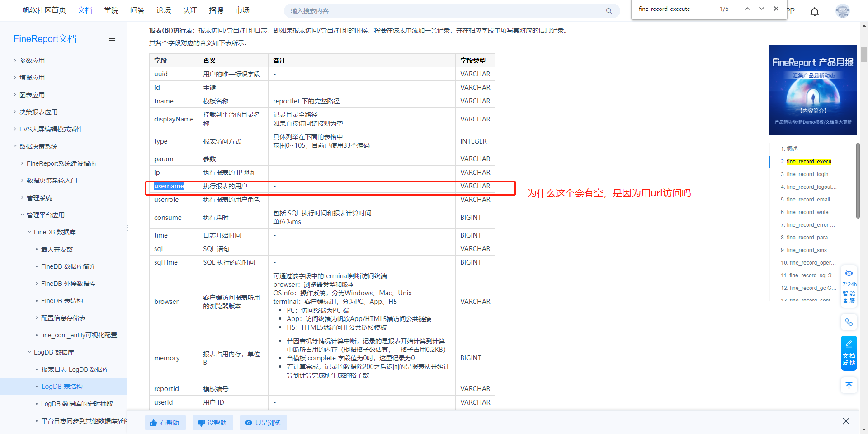Open the document feedback button
Viewport: 868px width, 434px height.
click(x=849, y=353)
